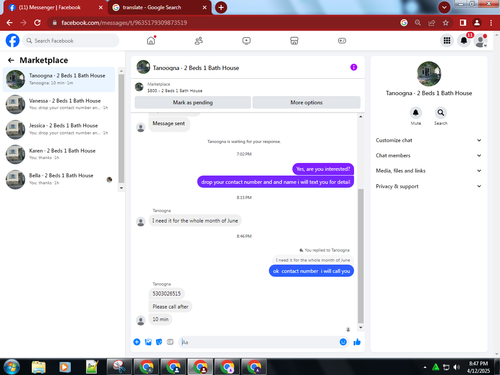
Task: Open a new browser tab
Action: coord(221,7)
